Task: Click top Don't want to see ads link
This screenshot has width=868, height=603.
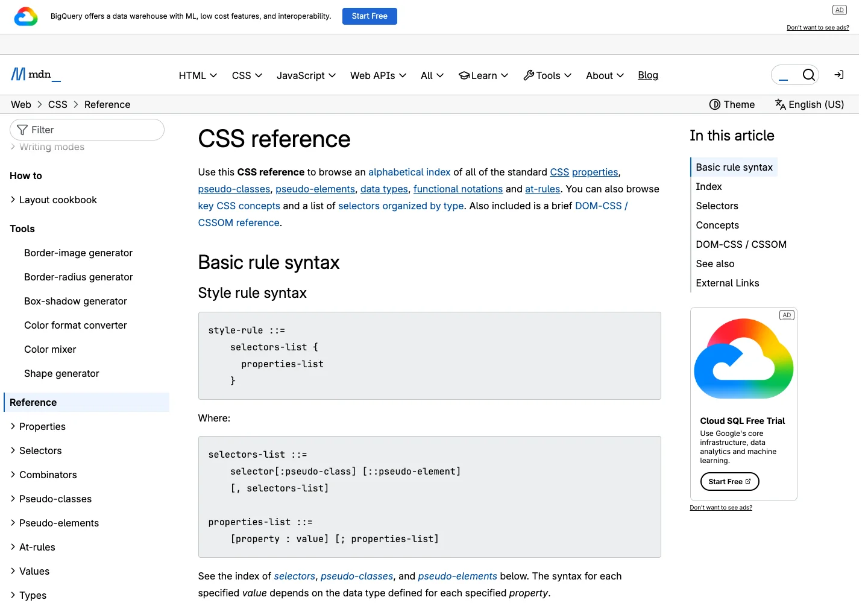Action: (818, 28)
